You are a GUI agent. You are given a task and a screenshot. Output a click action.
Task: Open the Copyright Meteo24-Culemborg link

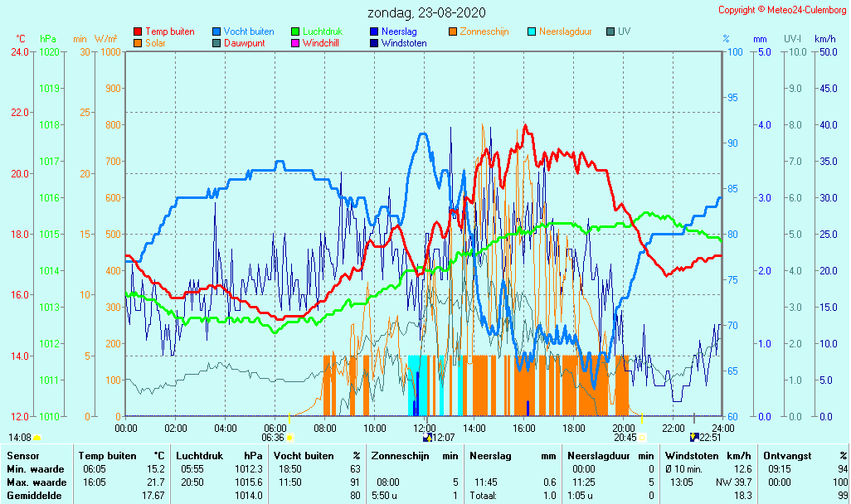(781, 10)
